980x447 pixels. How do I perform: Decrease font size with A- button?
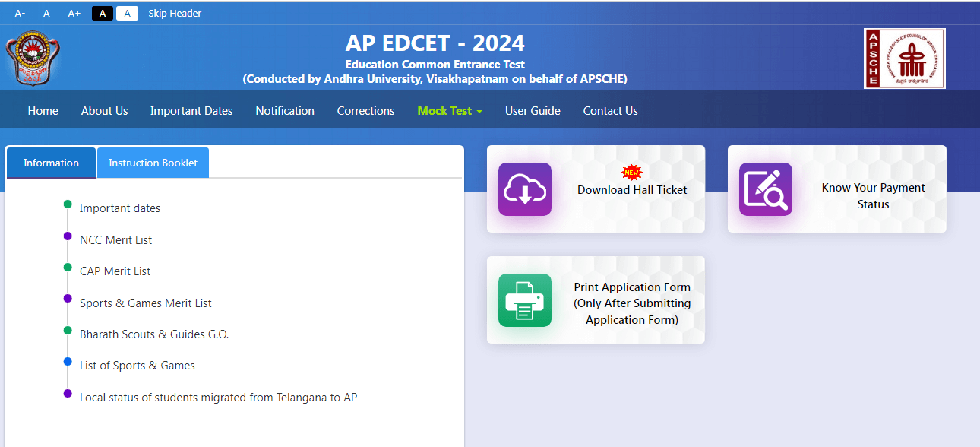tap(21, 13)
